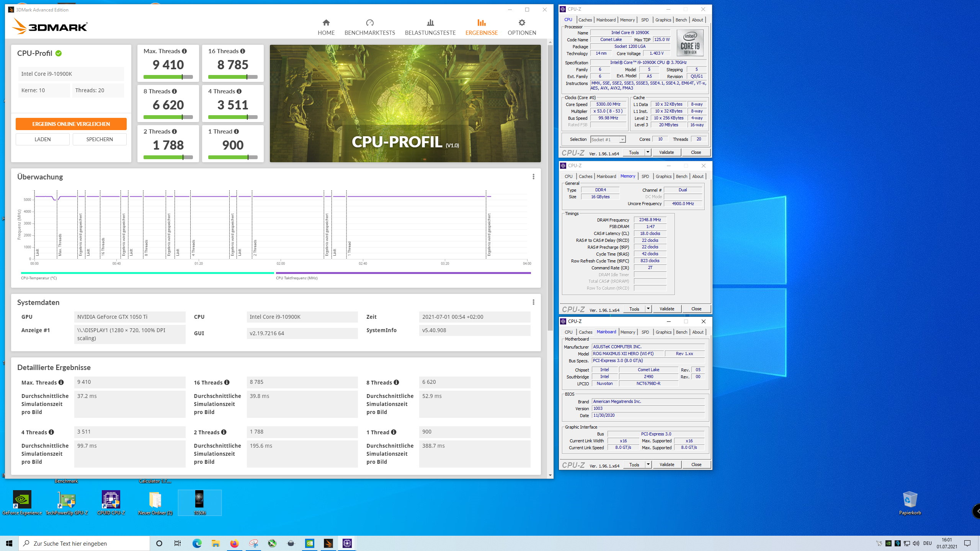The height and width of the screenshot is (551, 980).
Task: Click ERGEBNIS ONLINE VERGLEICHEN button
Action: (x=71, y=124)
